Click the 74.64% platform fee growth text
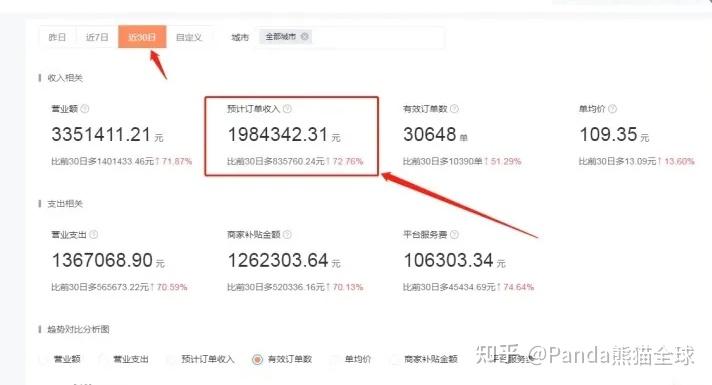712x385 pixels. (519, 287)
